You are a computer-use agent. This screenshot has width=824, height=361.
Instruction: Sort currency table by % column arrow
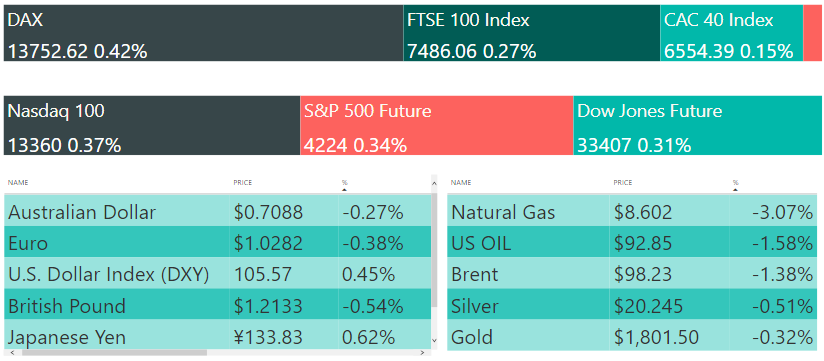pos(344,190)
